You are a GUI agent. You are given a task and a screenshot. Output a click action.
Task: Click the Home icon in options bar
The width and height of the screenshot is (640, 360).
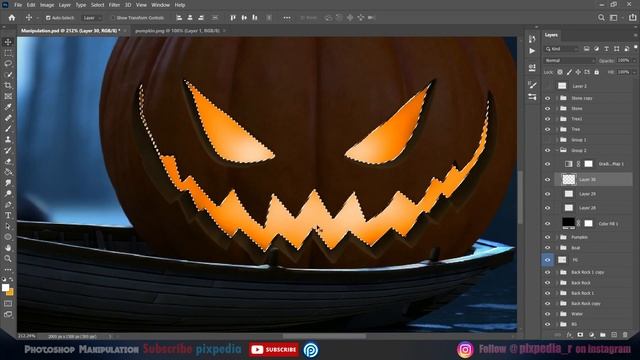[x=12, y=18]
